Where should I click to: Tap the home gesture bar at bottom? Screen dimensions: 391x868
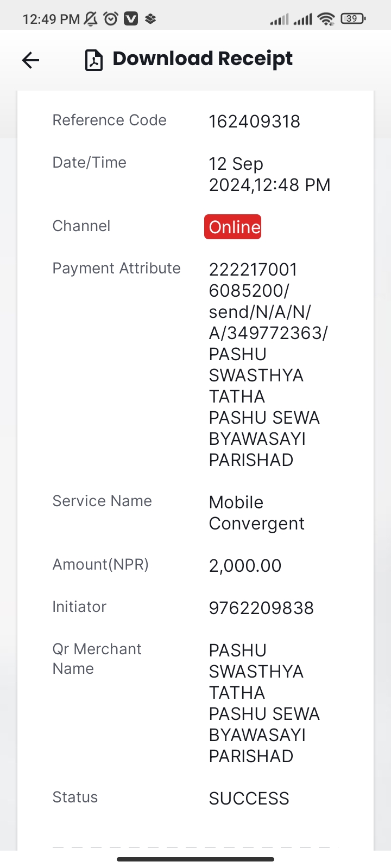[195, 859]
